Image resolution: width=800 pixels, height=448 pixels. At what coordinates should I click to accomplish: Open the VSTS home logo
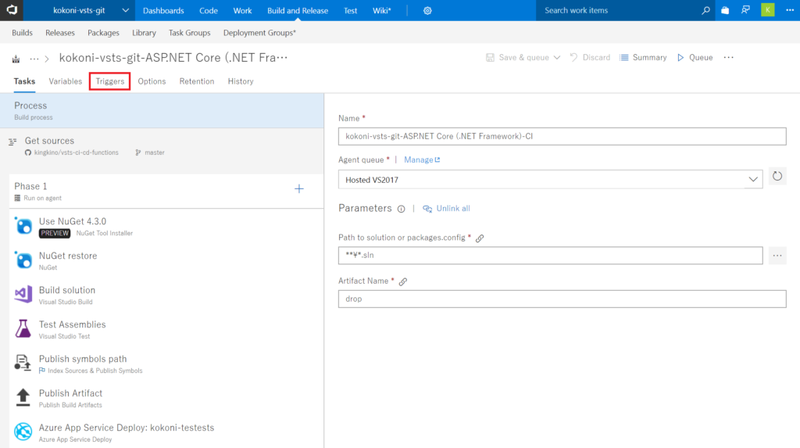click(x=11, y=10)
